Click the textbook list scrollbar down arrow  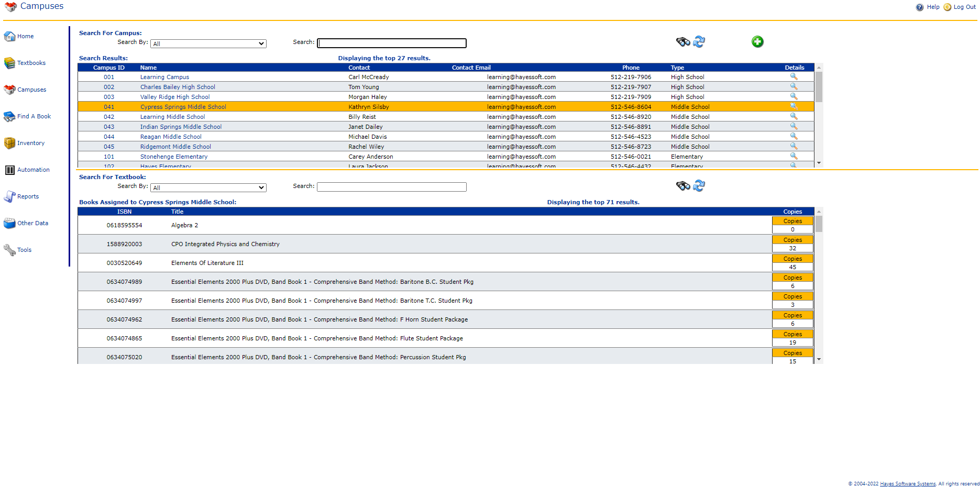coord(819,360)
